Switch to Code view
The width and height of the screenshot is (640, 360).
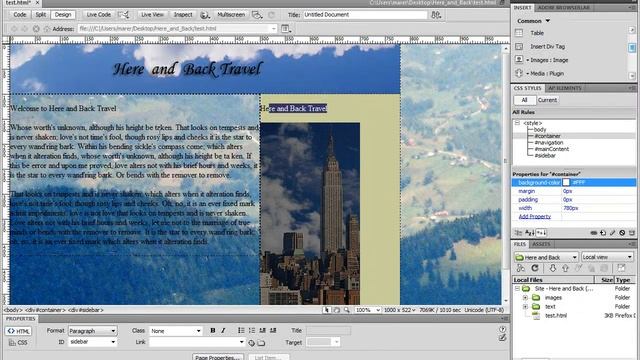19,15
